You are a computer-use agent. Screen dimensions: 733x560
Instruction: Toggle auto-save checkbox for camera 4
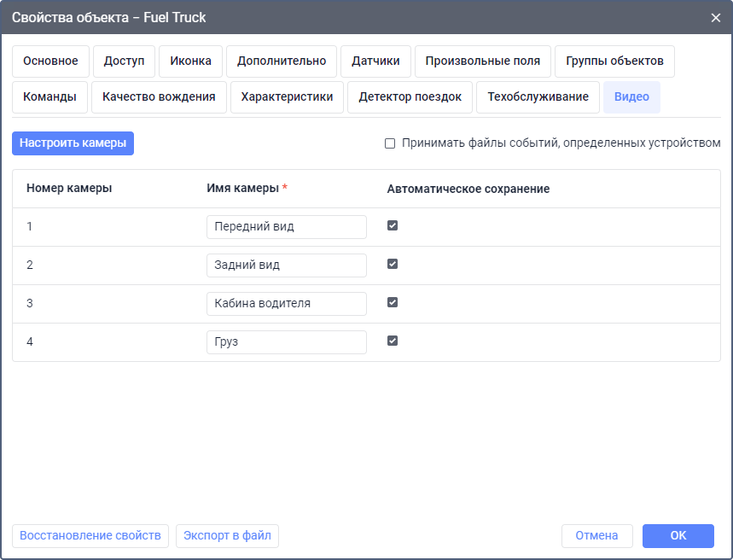(x=393, y=341)
